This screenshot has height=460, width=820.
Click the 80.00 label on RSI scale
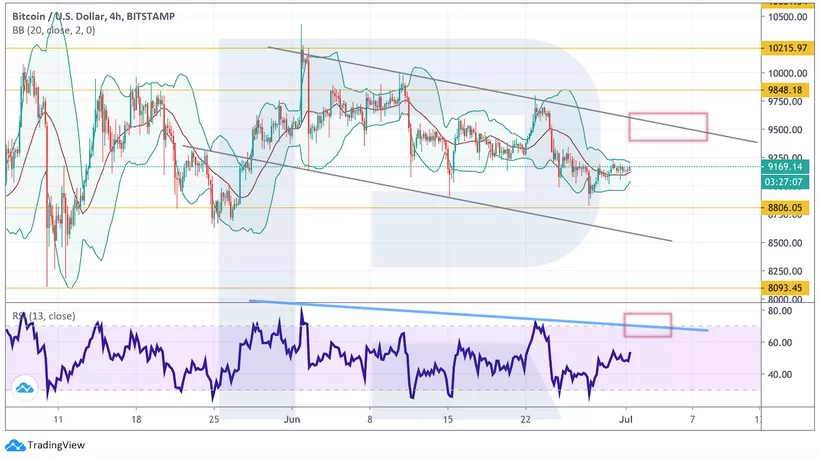pos(780,311)
